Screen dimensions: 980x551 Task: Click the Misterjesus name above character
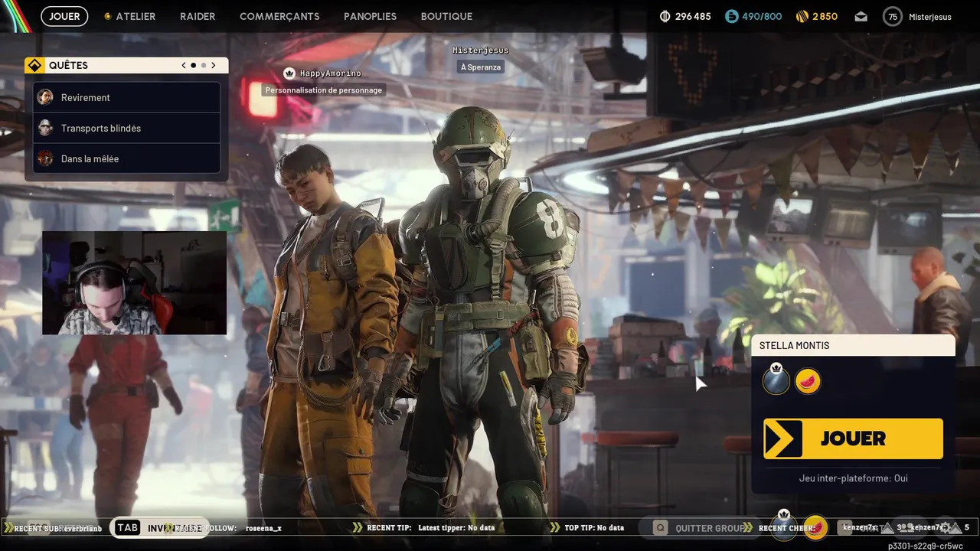(480, 51)
